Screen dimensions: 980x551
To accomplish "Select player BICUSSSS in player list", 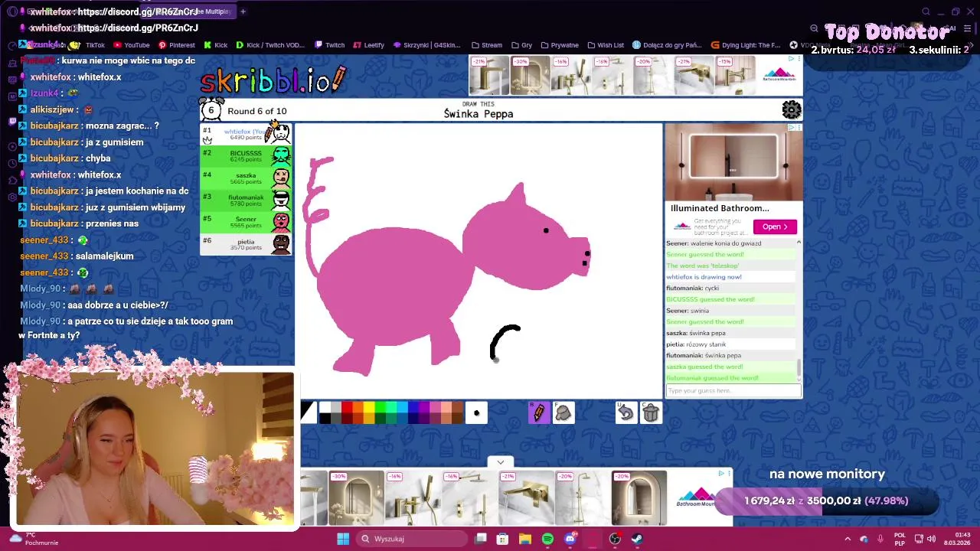I will [x=246, y=156].
